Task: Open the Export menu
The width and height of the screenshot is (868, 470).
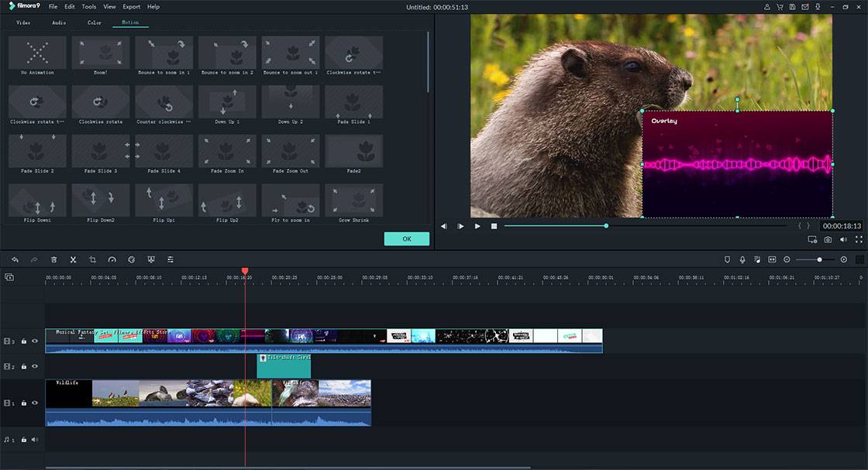Action: tap(132, 6)
